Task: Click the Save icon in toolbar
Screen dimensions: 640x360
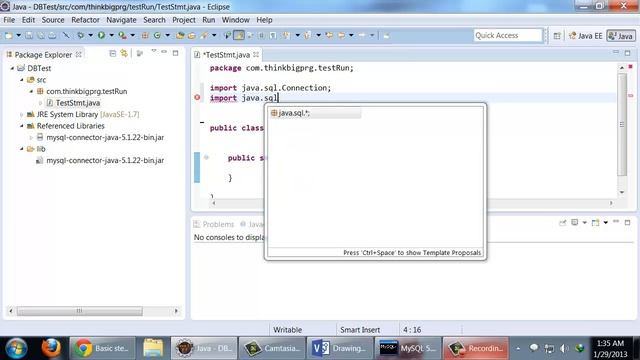Action: 29,36
